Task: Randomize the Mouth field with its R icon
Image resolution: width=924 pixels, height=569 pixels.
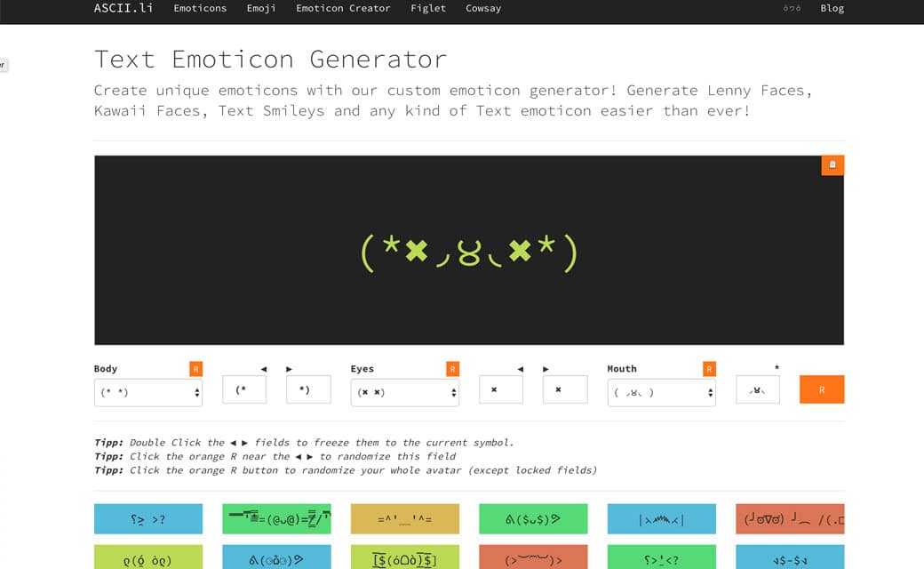Action: tap(709, 369)
